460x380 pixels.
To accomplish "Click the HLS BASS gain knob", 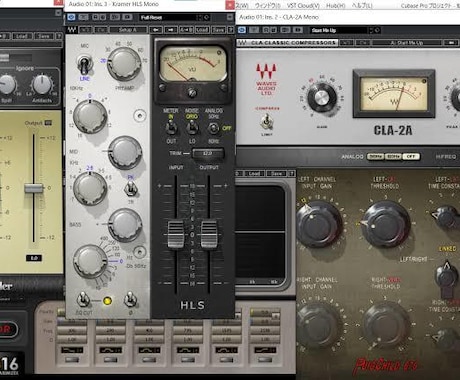I will tap(125, 225).
